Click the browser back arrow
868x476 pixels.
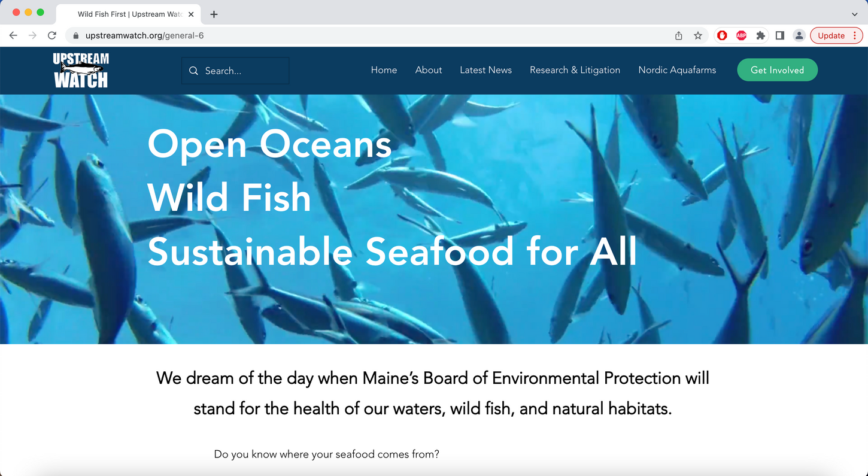coord(13,35)
